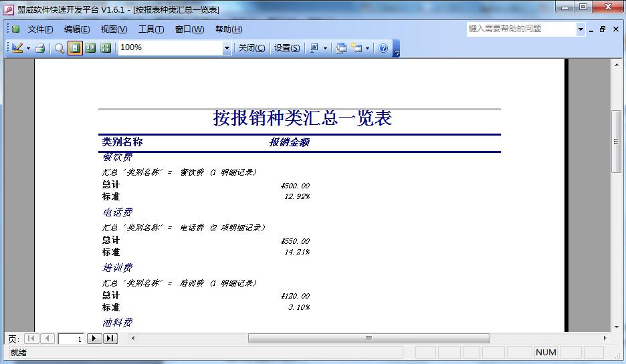The height and width of the screenshot is (364, 626).
Task: Click the 油料费 group heading
Action: pos(118,323)
